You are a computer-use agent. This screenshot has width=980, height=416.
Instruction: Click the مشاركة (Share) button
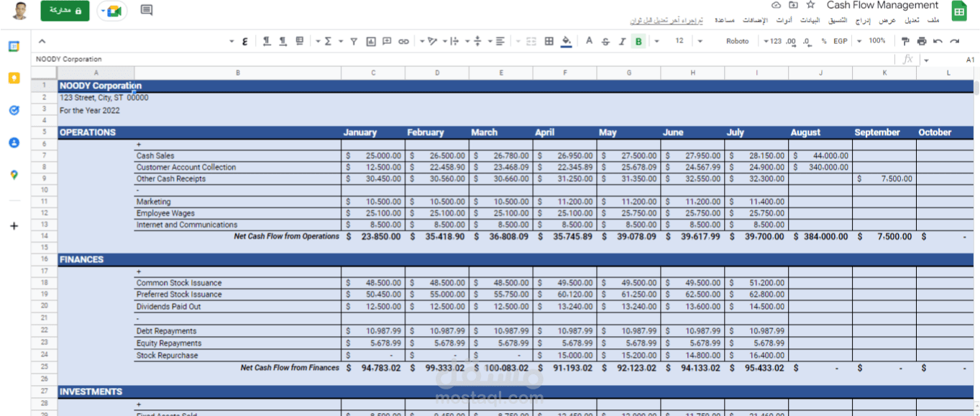pos(65,12)
